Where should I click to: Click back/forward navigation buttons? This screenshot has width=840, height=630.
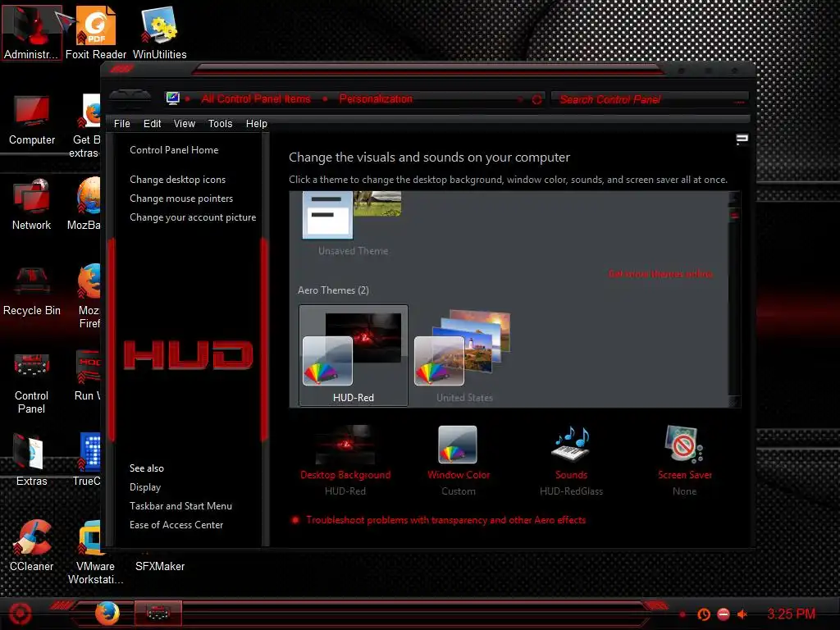130,95
